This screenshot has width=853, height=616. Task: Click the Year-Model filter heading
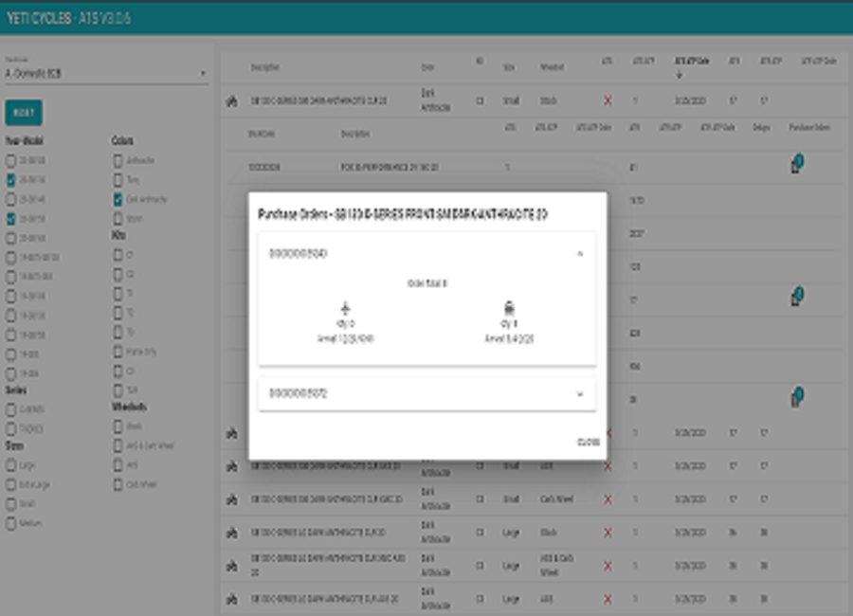25,141
